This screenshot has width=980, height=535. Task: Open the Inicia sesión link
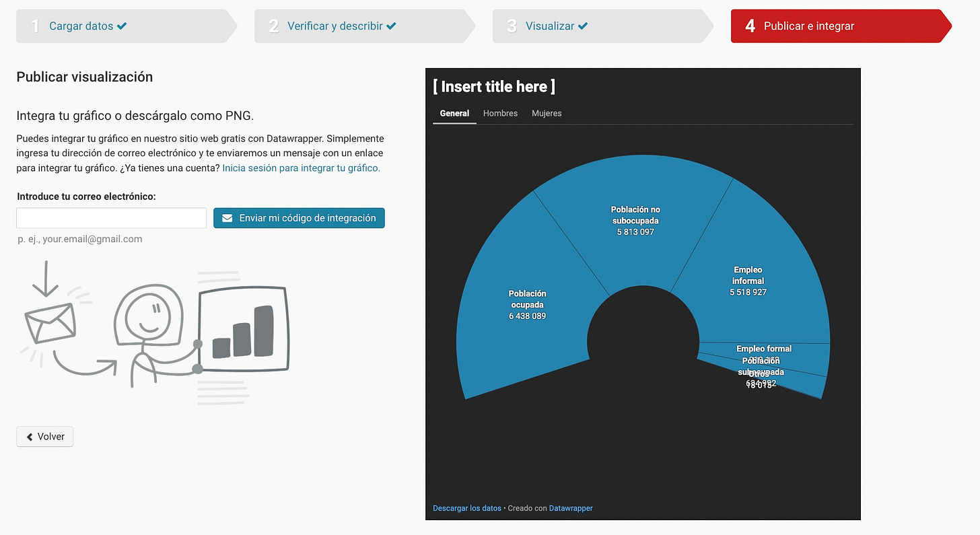click(301, 168)
